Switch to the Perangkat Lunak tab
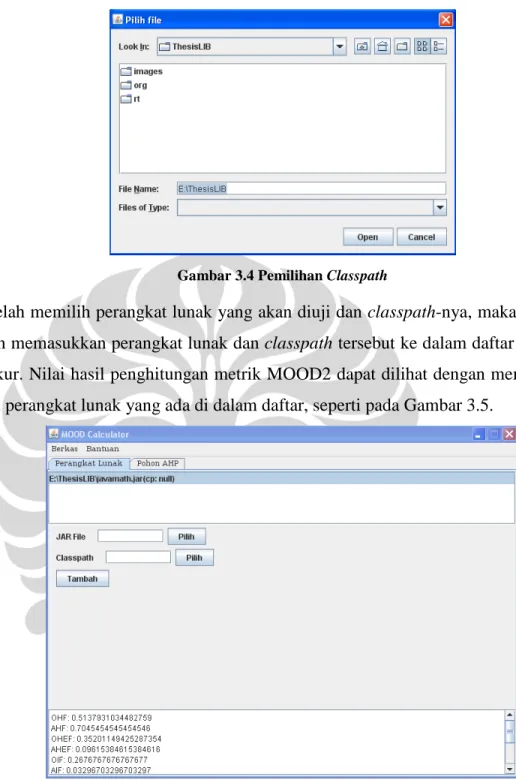Viewport: 516px width, 780px height. pos(89,463)
